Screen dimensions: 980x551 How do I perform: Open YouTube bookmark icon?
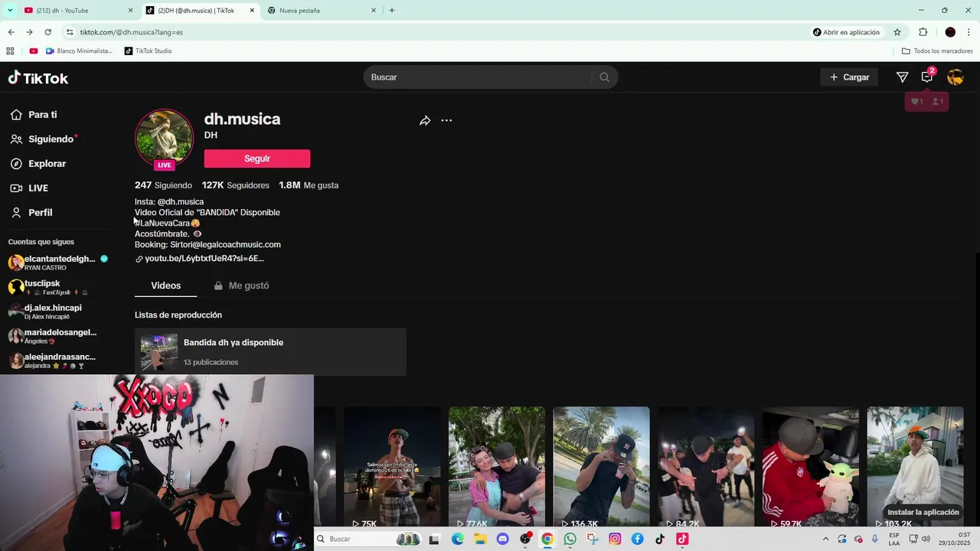(x=34, y=51)
